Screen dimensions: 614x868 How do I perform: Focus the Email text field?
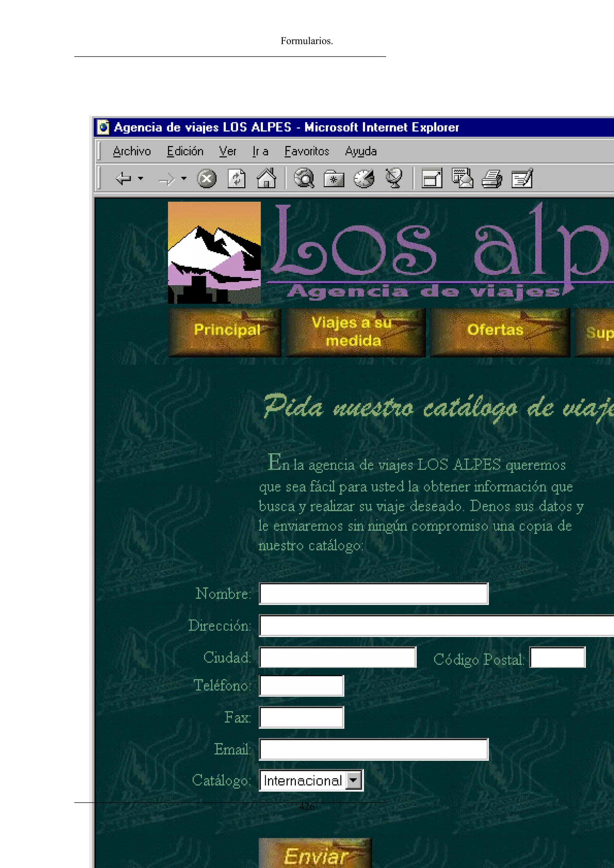(374, 749)
